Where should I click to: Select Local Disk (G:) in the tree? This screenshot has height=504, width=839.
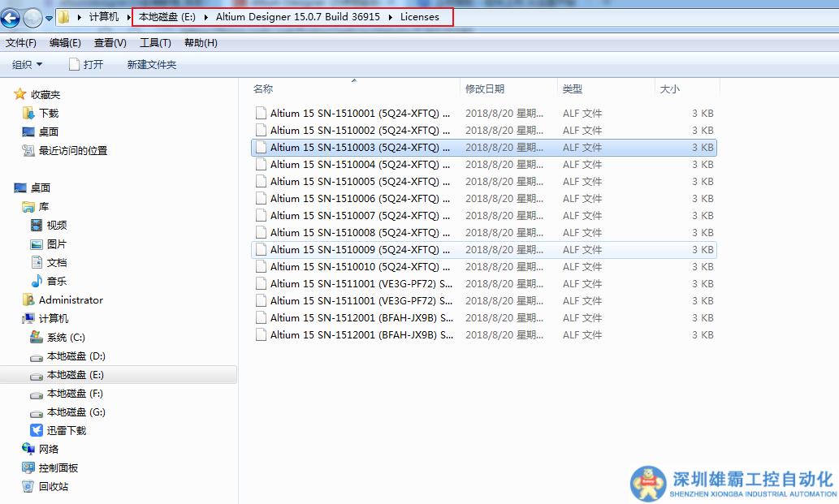(76, 412)
